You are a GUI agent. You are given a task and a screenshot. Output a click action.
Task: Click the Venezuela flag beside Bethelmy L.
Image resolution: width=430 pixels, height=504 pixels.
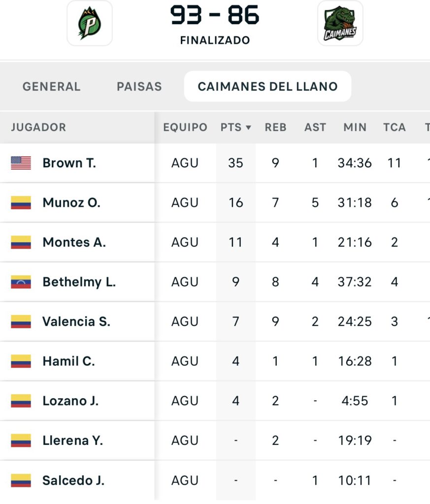21,282
